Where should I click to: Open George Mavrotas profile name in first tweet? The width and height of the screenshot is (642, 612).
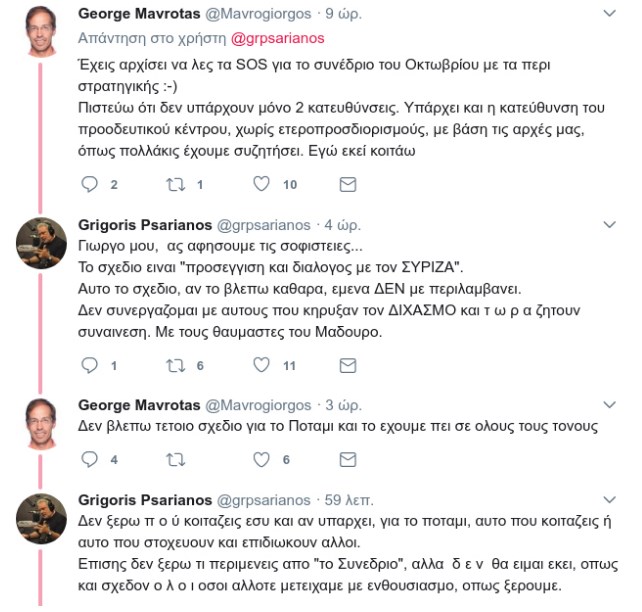(x=139, y=14)
